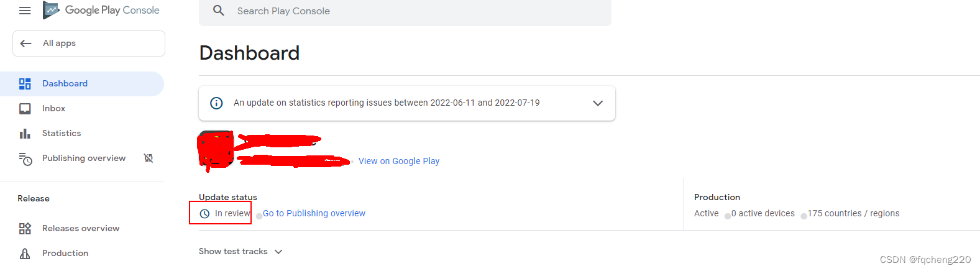Screen dimensions: 980x271
Task: Click the Releases overview icon
Action: tap(25, 229)
